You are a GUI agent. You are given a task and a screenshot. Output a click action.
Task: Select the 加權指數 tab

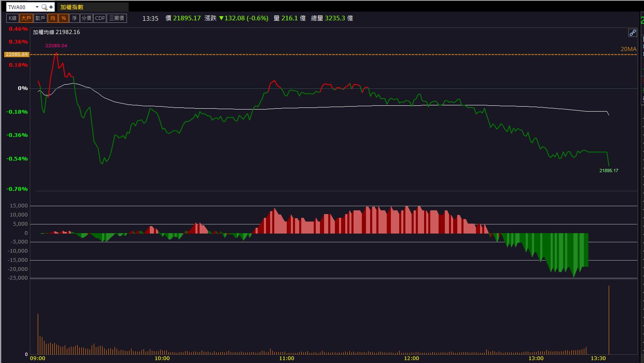point(72,7)
